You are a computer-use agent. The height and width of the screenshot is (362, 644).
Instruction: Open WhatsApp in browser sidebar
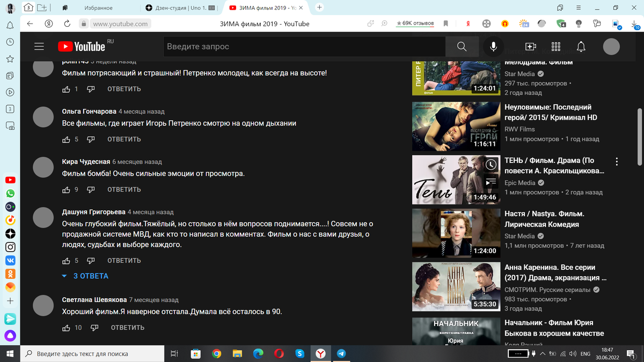[10, 194]
